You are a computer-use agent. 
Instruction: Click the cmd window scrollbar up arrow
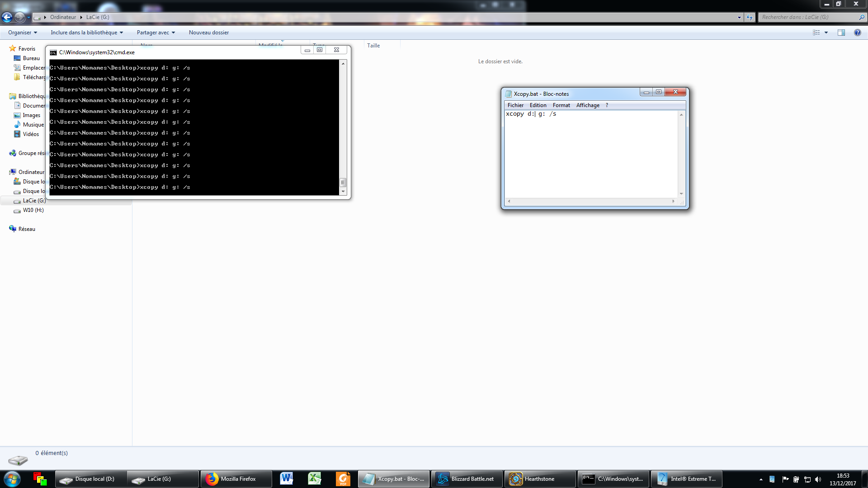(343, 64)
